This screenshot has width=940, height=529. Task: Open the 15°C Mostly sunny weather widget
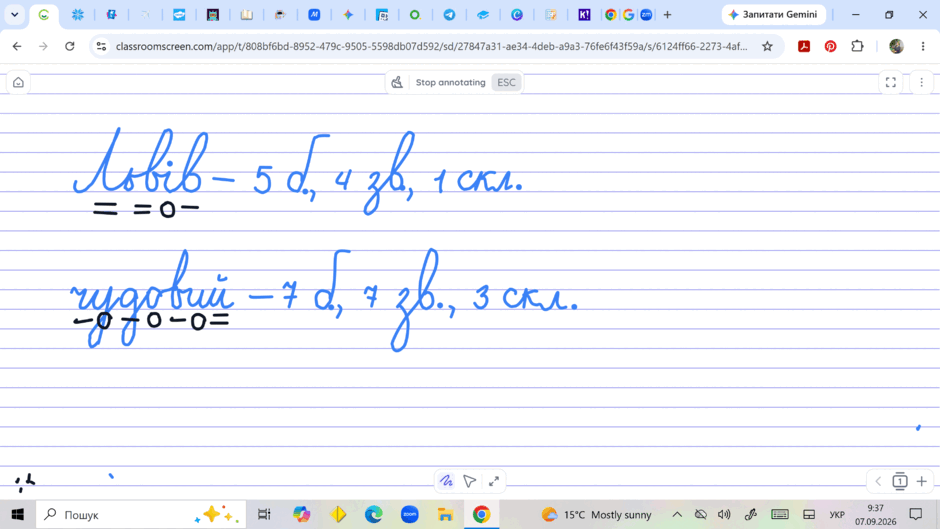click(x=596, y=515)
